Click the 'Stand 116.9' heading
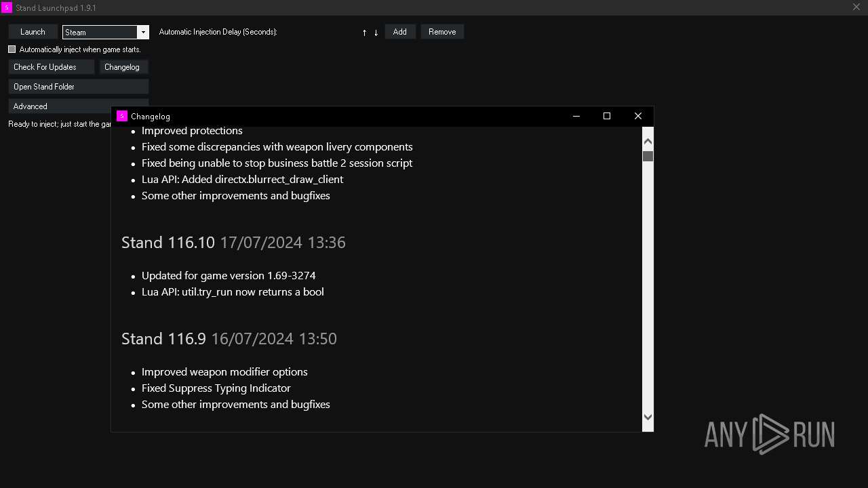Viewport: 868px width, 488px height. click(163, 339)
